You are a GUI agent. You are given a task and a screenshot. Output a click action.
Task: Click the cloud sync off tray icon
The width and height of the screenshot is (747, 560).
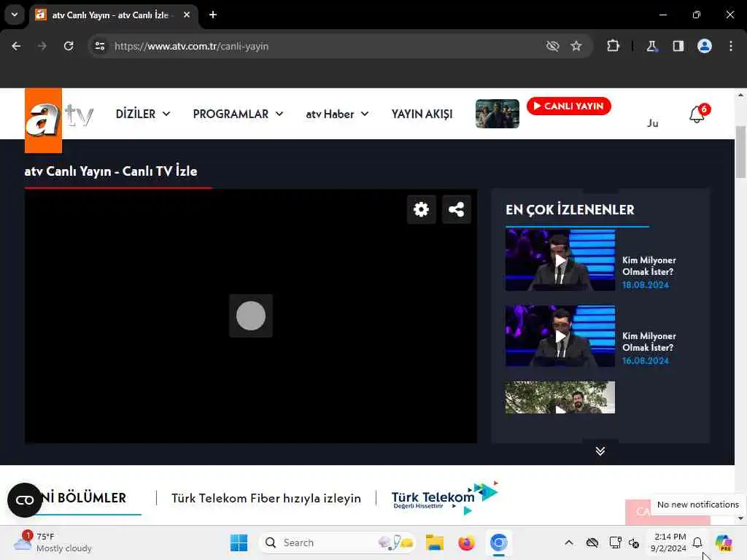(592, 542)
